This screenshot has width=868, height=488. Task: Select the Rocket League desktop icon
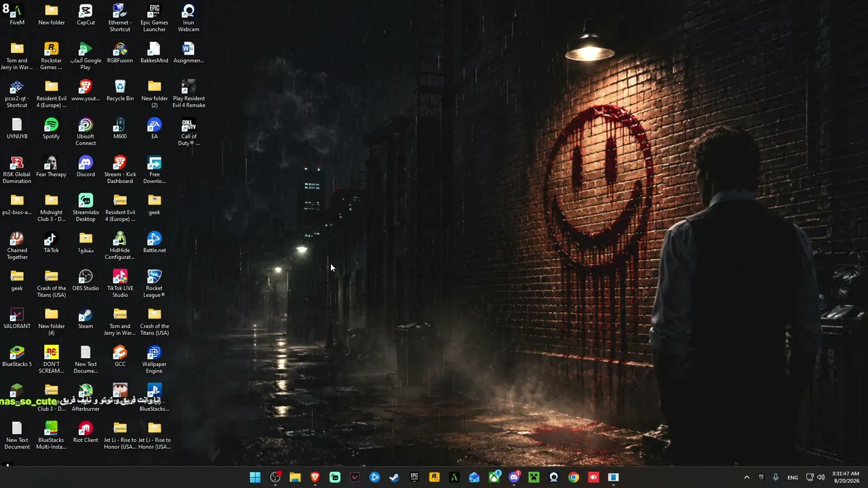tap(155, 283)
